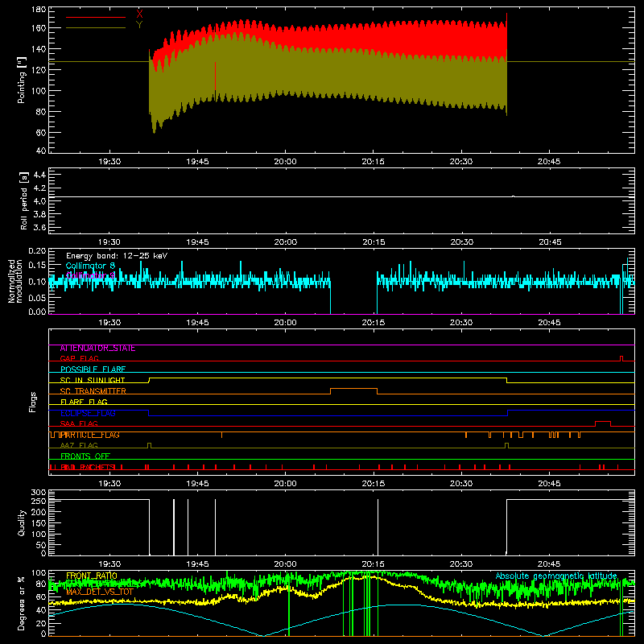Select the Energy band: 12-25 keV annotation
Screen dimensions: 644x644
click(x=117, y=256)
